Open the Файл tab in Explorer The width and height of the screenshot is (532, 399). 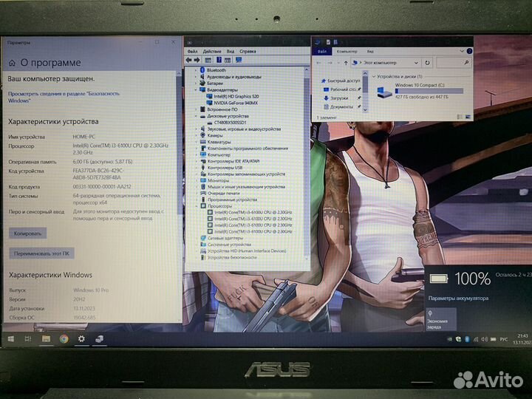tap(322, 51)
